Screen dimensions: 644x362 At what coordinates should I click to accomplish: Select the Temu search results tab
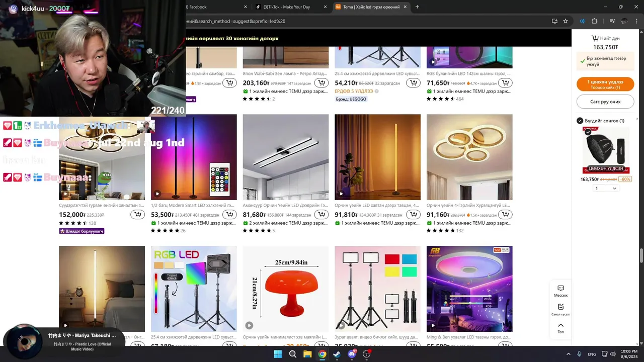(370, 7)
